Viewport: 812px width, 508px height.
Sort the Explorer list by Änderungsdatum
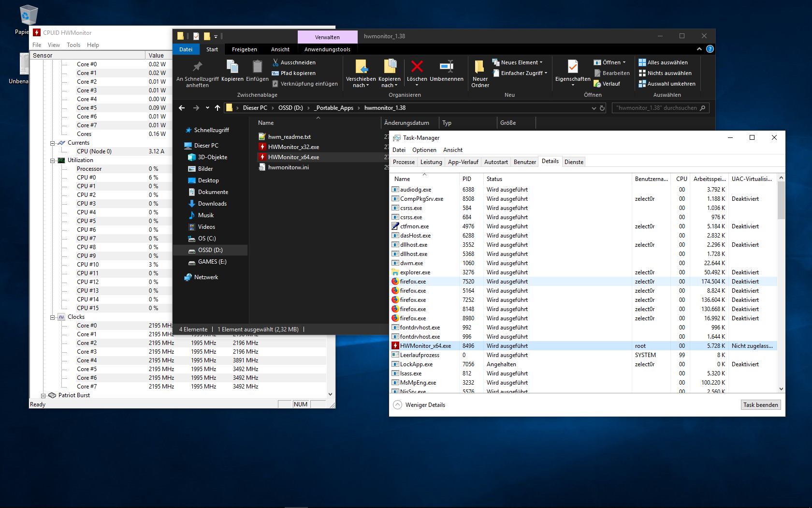pos(410,123)
